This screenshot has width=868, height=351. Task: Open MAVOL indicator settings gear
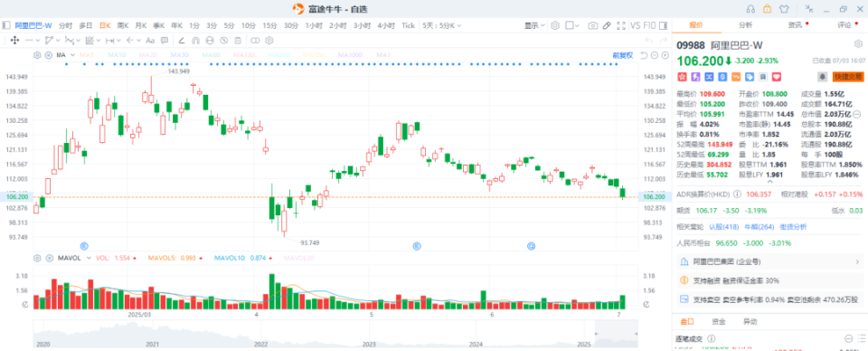(37, 258)
